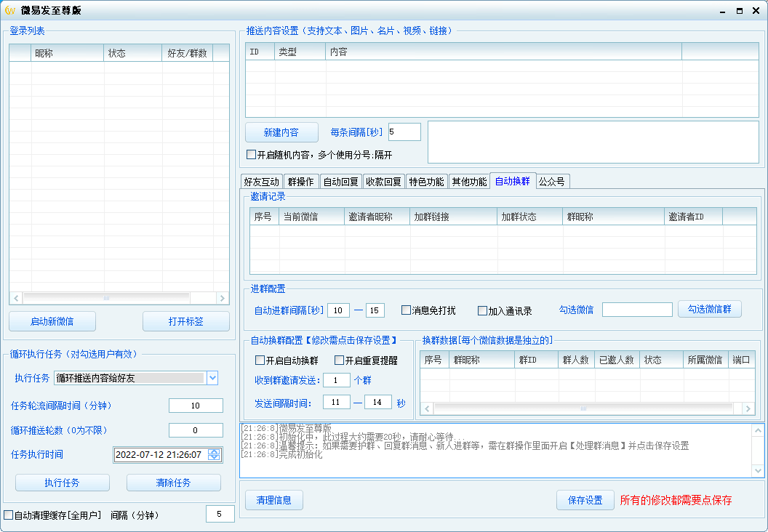Focus the large content text box beside 新建内容
768x532 pixels.
click(593, 142)
